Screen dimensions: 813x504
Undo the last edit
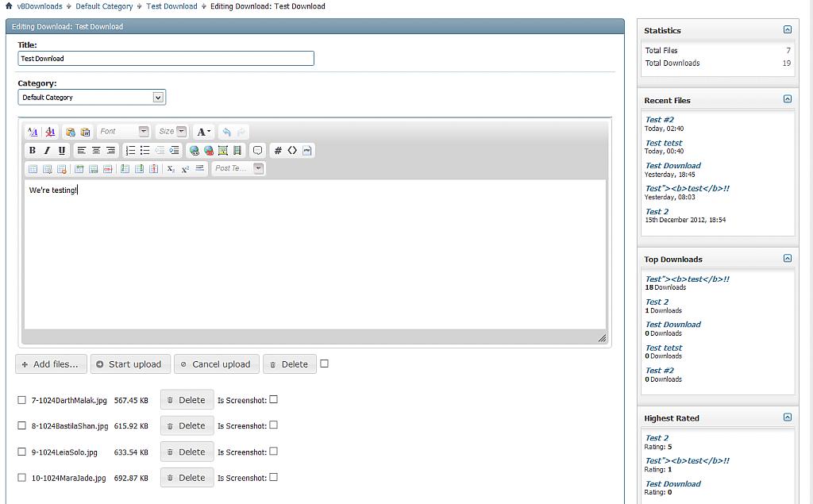click(x=226, y=132)
